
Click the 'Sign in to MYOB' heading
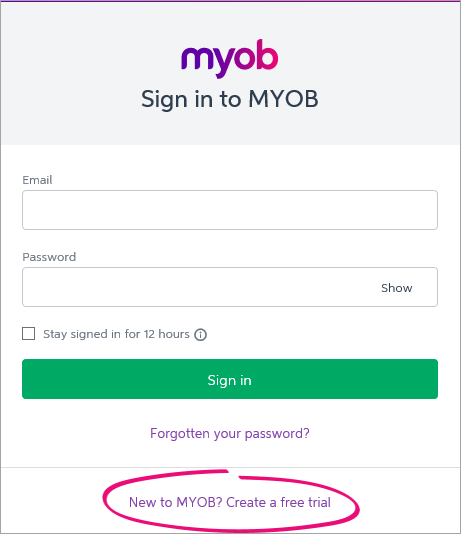click(230, 99)
